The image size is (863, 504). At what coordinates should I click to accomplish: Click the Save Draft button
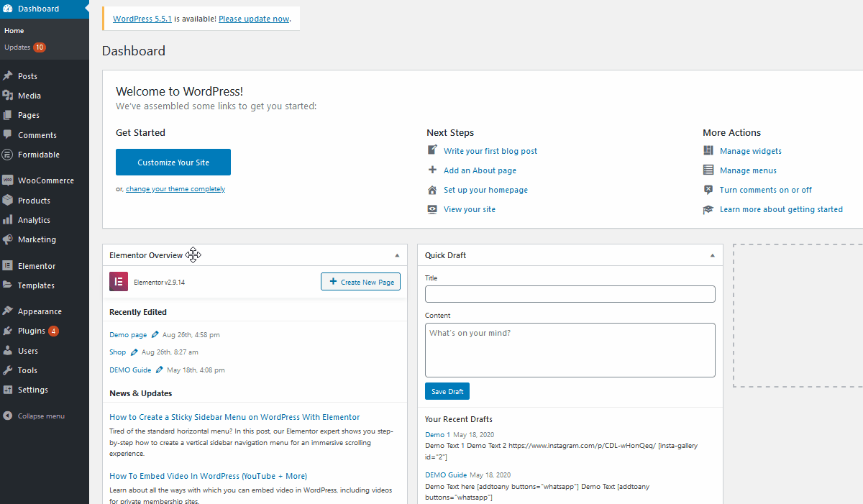click(x=447, y=391)
